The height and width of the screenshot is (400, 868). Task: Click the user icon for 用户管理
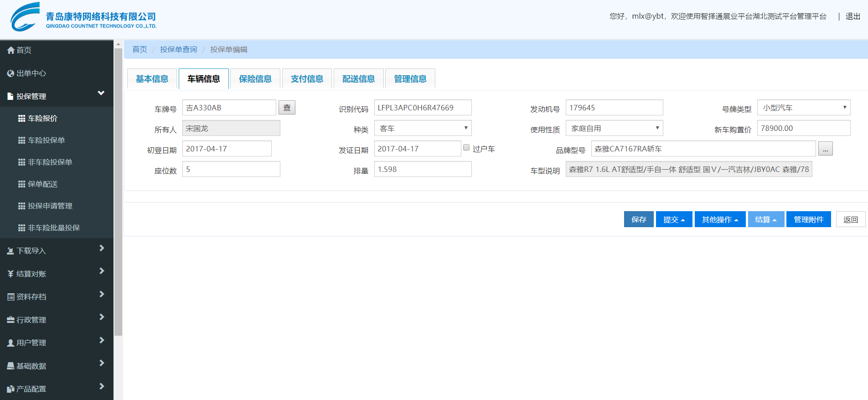11,343
